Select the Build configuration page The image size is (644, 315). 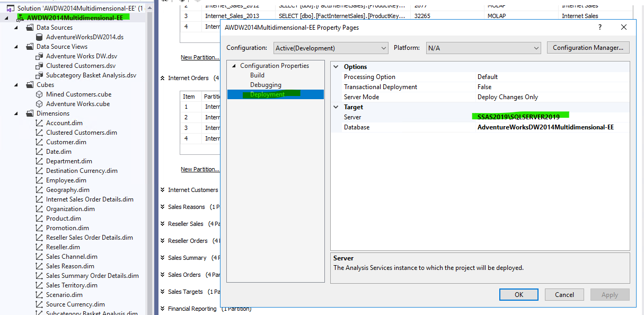(x=257, y=75)
